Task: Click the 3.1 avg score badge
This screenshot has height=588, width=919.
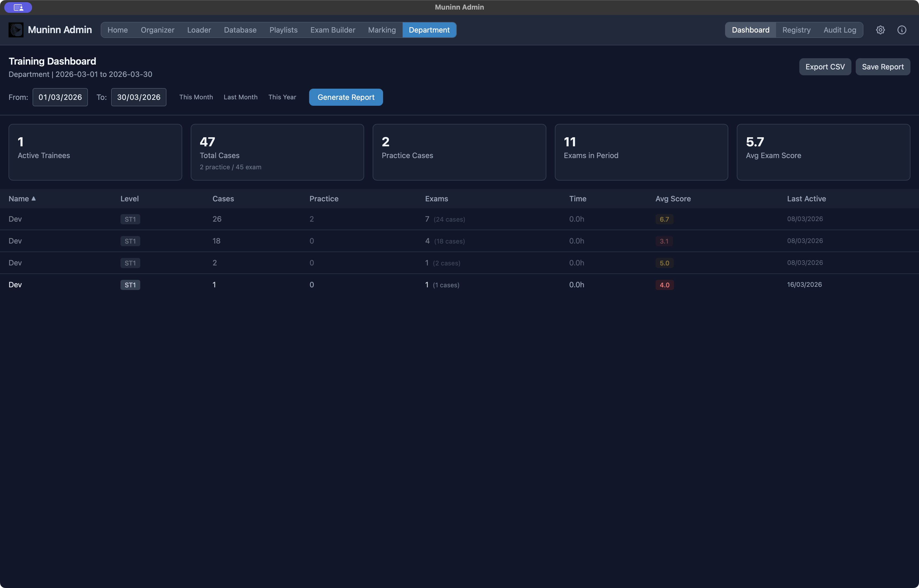Action: point(664,241)
